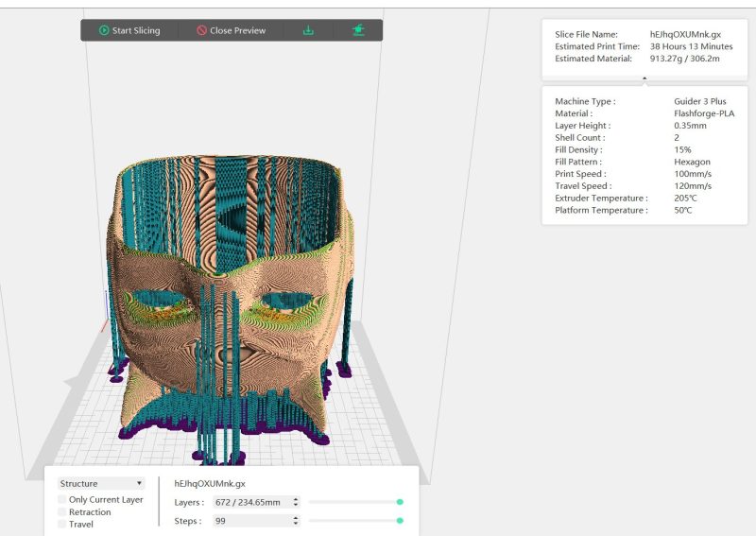
Task: Click the 38 Hours 13 Minutes print time
Action: pos(691,46)
